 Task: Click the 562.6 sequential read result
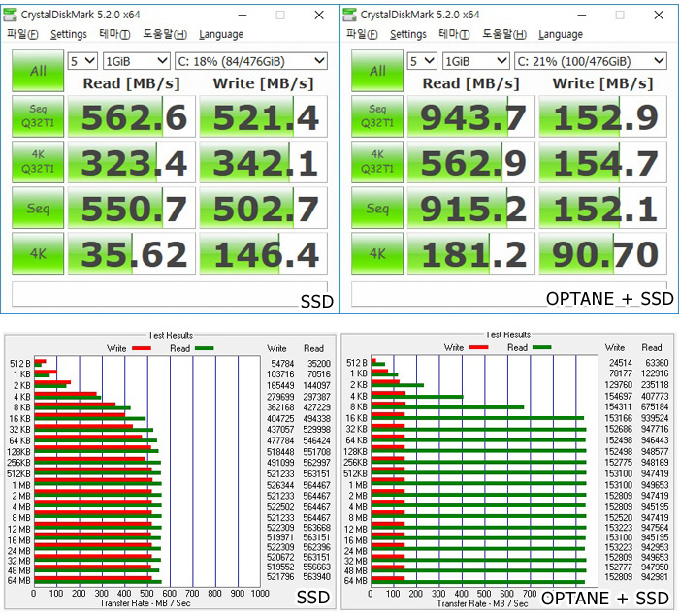[x=132, y=116]
